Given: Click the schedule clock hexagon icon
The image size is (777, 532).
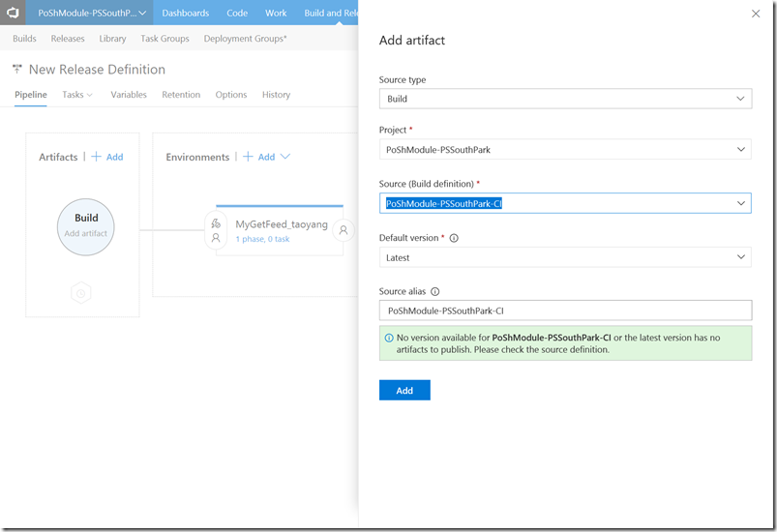Looking at the screenshot, I should point(80,293).
